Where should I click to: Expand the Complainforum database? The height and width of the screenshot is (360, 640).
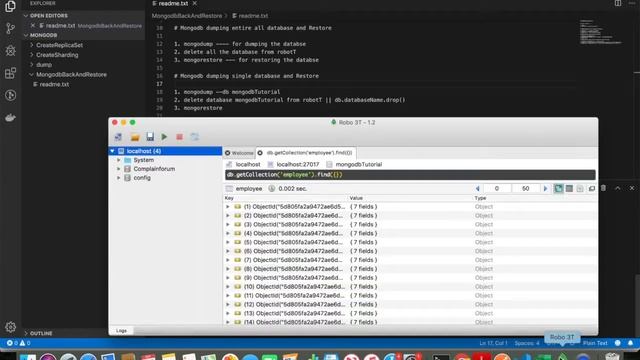pos(119,169)
